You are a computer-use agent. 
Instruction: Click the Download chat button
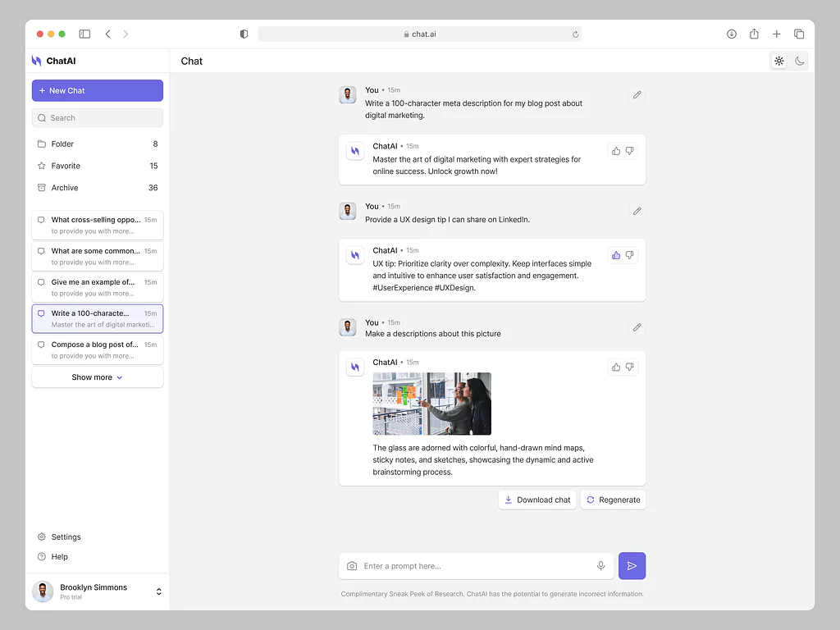(537, 500)
